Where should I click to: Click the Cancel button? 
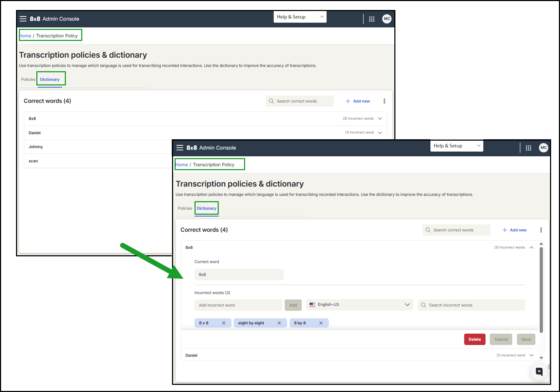[x=501, y=339]
